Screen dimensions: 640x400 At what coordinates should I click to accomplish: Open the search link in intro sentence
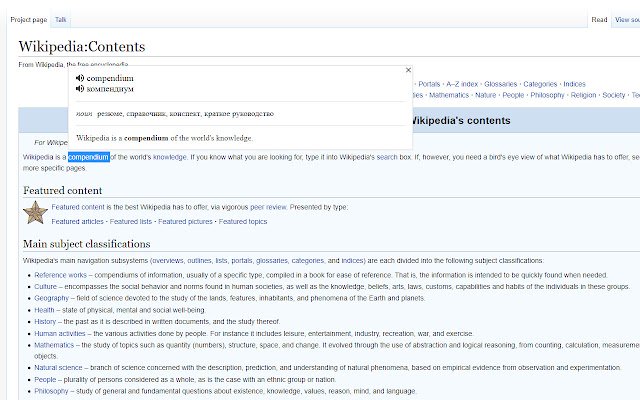pyautogui.click(x=387, y=157)
